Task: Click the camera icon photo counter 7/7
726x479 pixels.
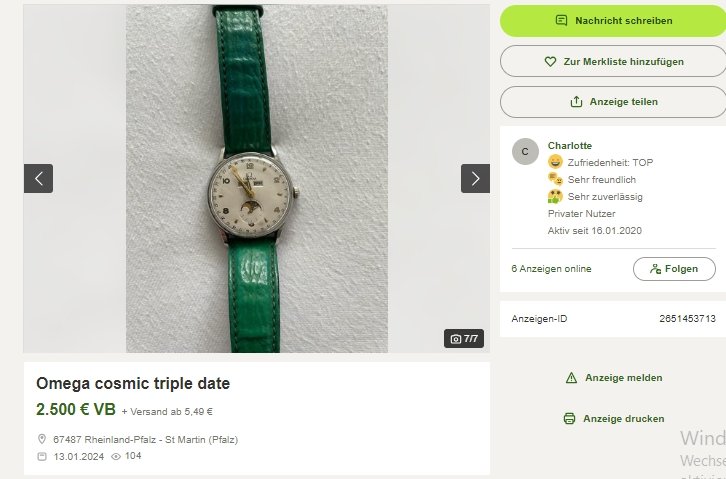Action: 464,339
